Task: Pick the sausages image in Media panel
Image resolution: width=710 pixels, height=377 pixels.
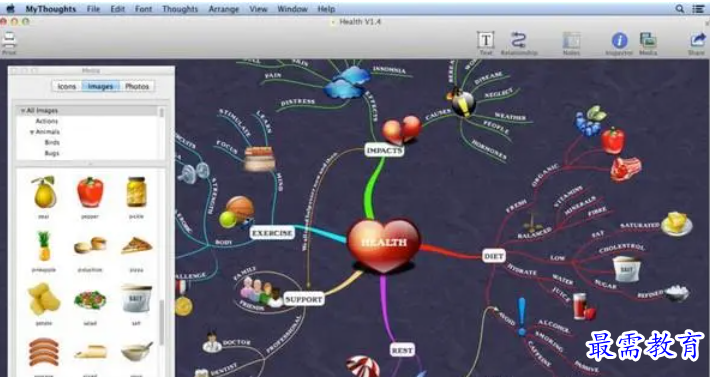Action: [44, 352]
